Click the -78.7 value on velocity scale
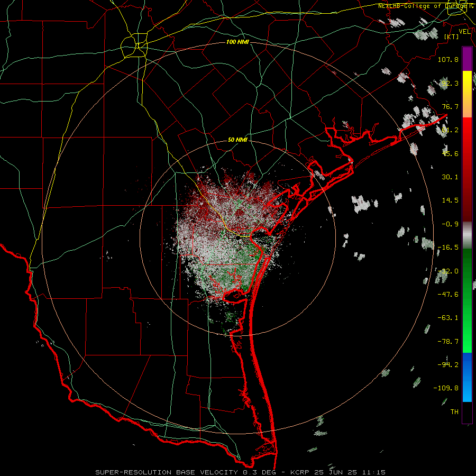This screenshot has width=476, height=476. (x=448, y=342)
